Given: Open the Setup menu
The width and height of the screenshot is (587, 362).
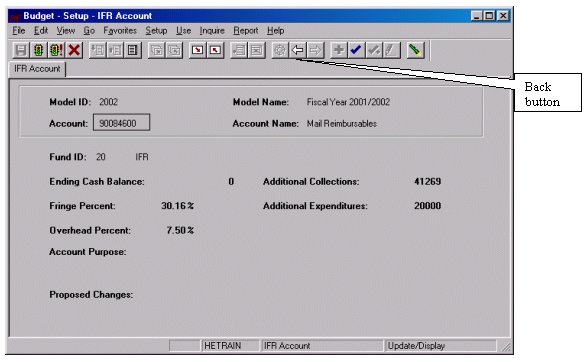Looking at the screenshot, I should click(156, 31).
